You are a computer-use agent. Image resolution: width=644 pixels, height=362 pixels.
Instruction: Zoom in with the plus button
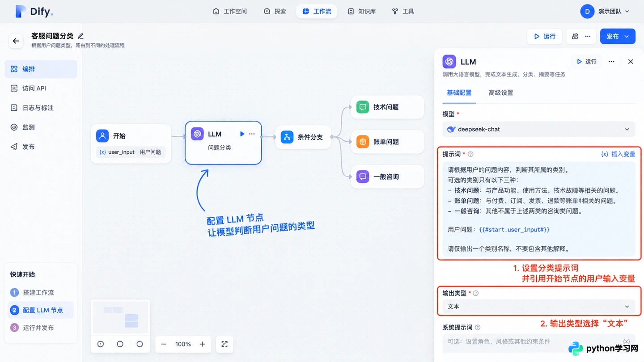coord(202,344)
